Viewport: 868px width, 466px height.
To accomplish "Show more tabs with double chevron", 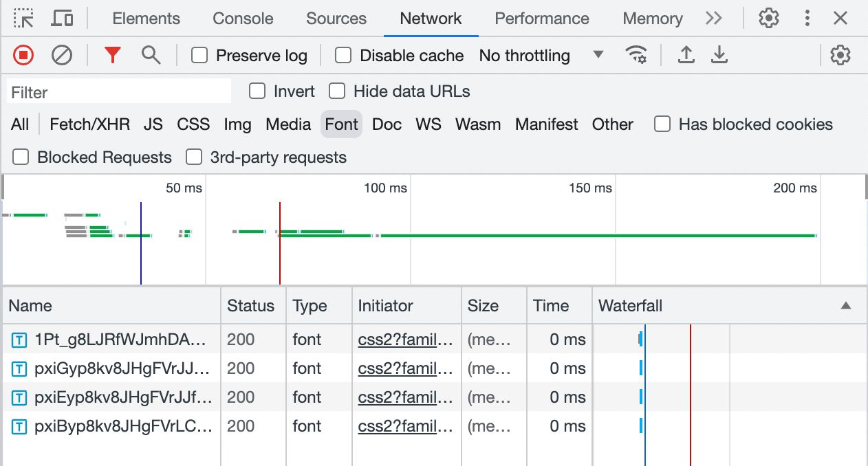I will coord(714,19).
